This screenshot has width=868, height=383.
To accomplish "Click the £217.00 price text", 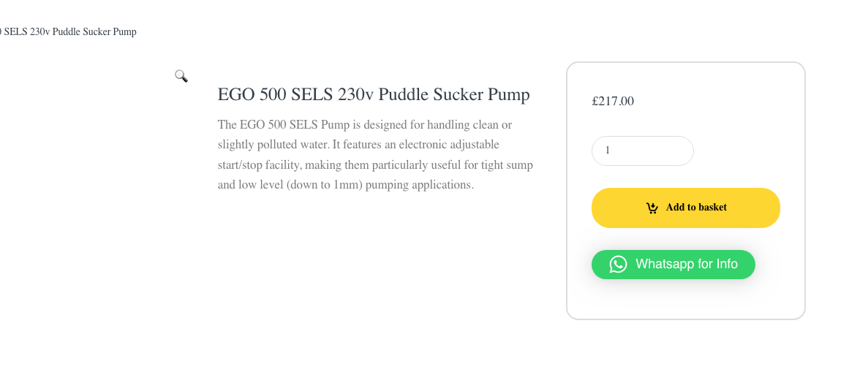I will click(x=613, y=102).
